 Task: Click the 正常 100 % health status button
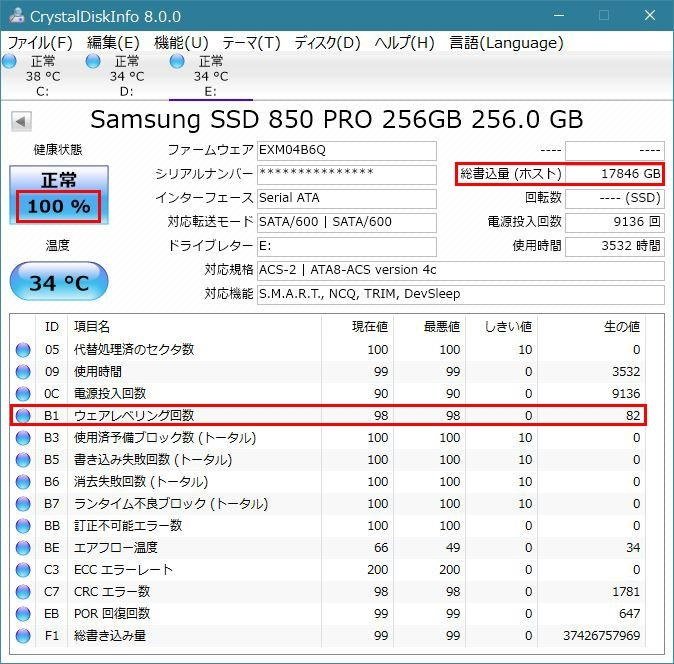59,195
